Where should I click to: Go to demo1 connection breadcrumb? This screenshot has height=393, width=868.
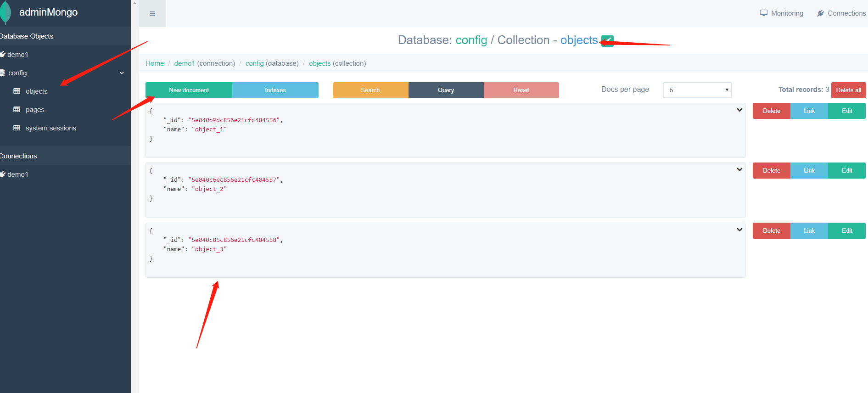click(x=185, y=63)
